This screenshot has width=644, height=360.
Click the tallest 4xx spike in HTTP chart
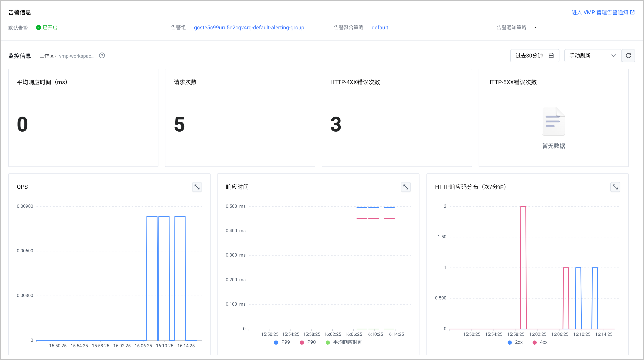click(523, 267)
